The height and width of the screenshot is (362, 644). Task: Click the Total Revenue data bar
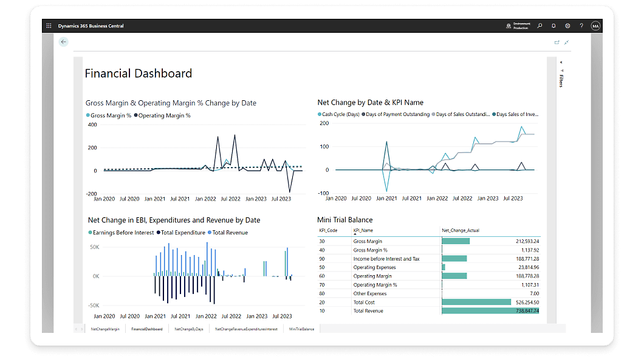pyautogui.click(x=490, y=311)
